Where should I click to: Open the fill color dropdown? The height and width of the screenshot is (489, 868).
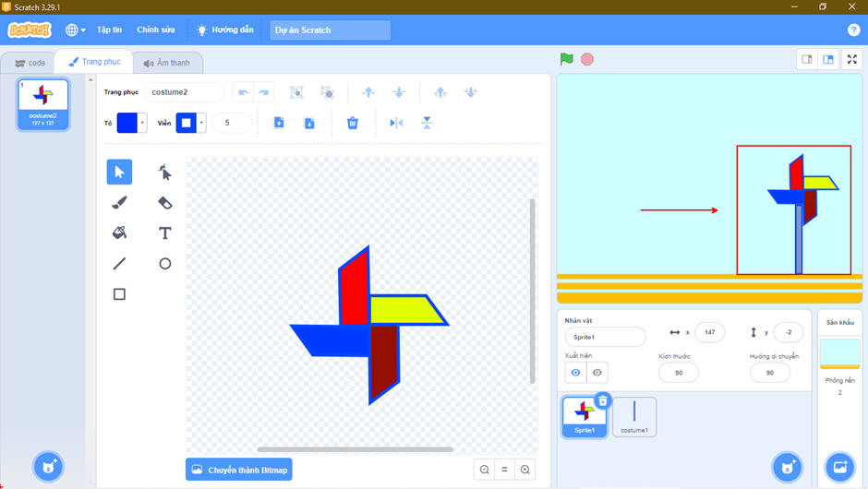tap(142, 123)
